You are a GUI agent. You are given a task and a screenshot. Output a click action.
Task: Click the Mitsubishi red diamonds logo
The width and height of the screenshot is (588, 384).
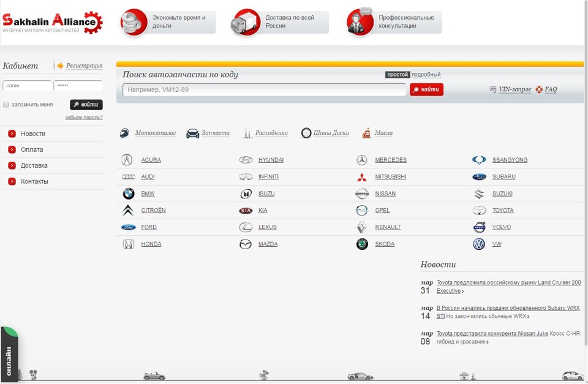(362, 177)
